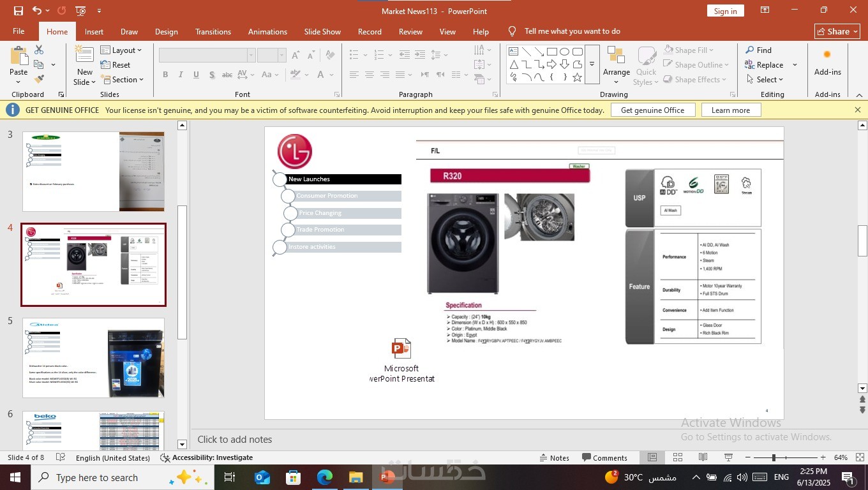Dismiss the genuine Office warning bar

coord(858,110)
